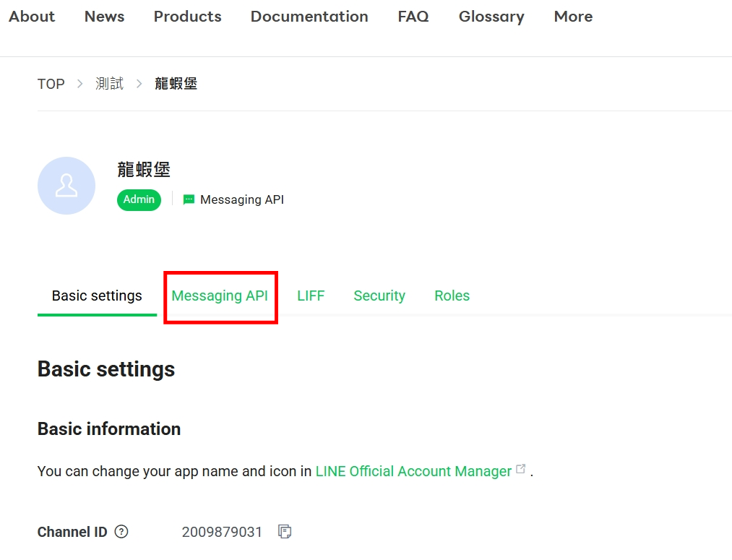Screen dimensions: 732x560
Task: Open the News page
Action: click(x=104, y=17)
